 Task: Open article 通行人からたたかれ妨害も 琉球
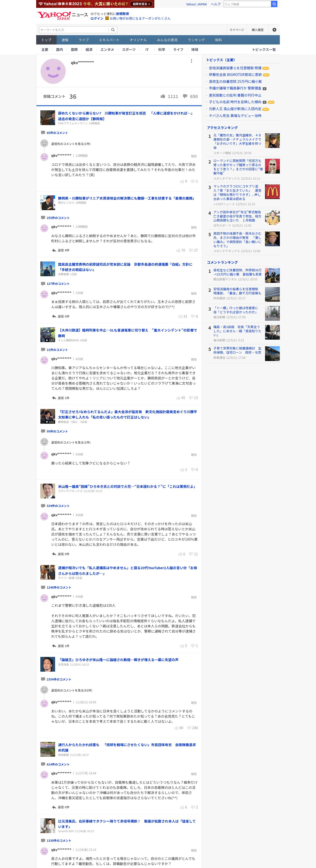(x=127, y=747)
